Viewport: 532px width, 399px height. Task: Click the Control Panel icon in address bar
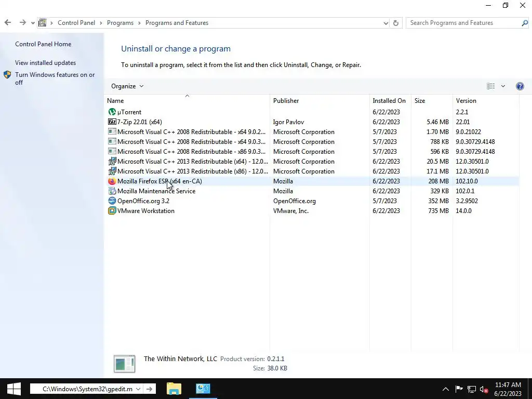coord(43,23)
